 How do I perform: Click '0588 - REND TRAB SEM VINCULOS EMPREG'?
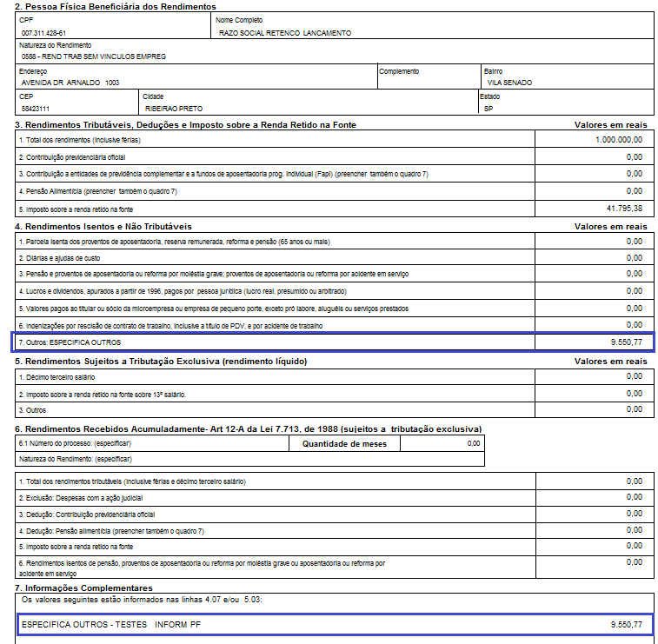pyautogui.click(x=94, y=56)
